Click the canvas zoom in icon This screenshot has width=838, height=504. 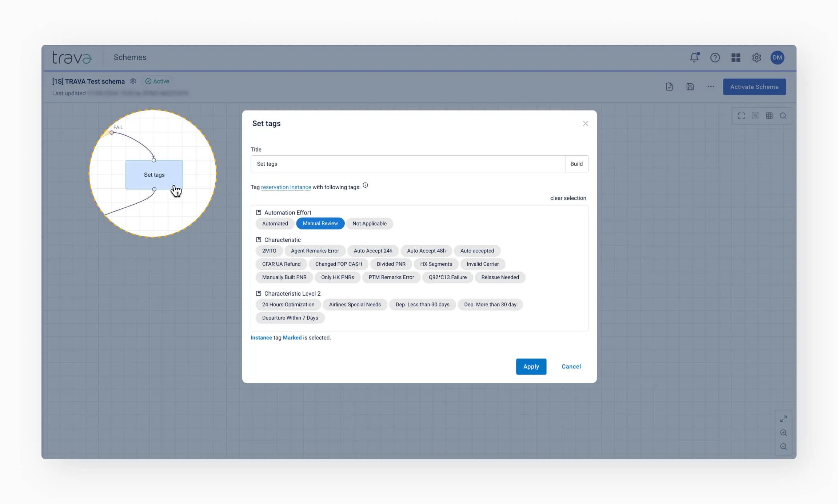783,433
